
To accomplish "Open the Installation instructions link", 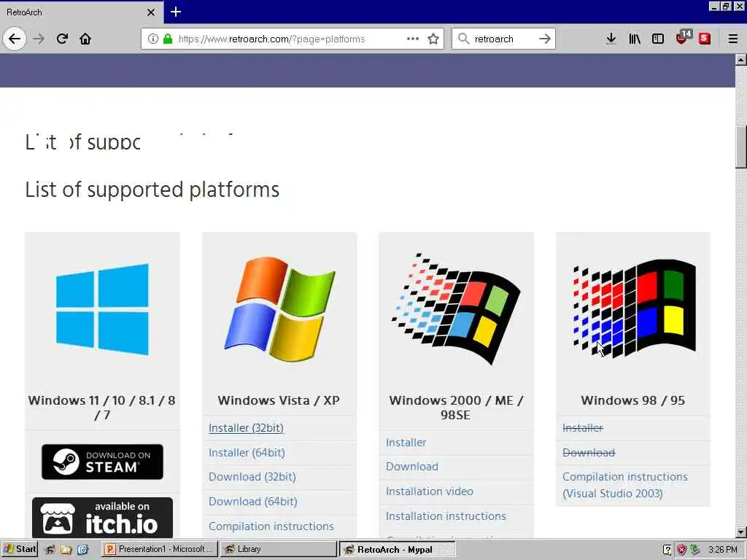I will (446, 516).
